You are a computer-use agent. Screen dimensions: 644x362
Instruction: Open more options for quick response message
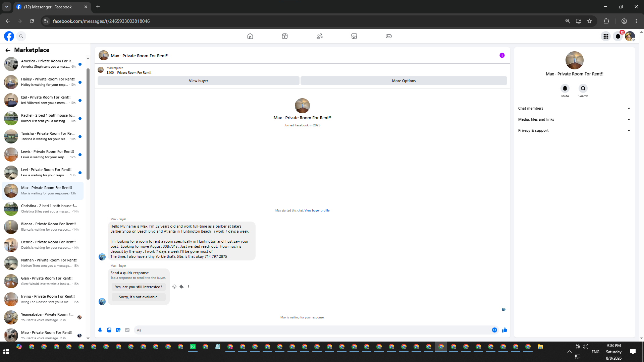pyautogui.click(x=189, y=287)
